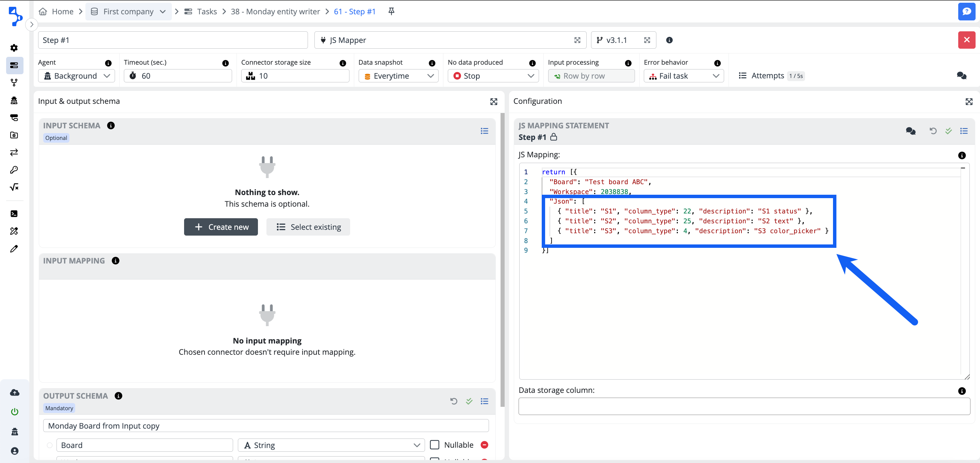Open the help chat icon top right

coord(966,12)
